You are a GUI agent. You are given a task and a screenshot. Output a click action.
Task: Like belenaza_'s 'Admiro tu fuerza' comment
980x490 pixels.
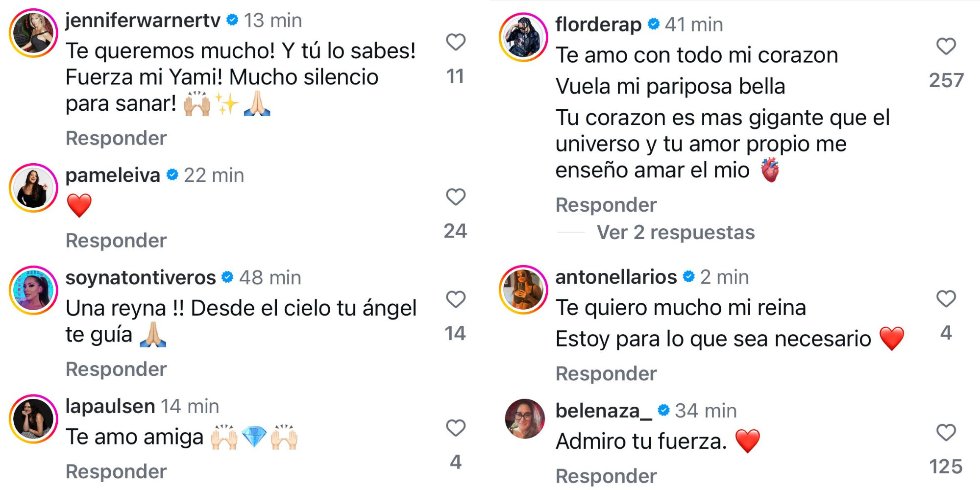[x=946, y=433]
